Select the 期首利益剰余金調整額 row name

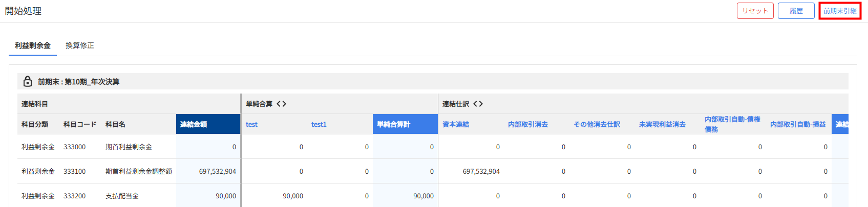point(139,171)
